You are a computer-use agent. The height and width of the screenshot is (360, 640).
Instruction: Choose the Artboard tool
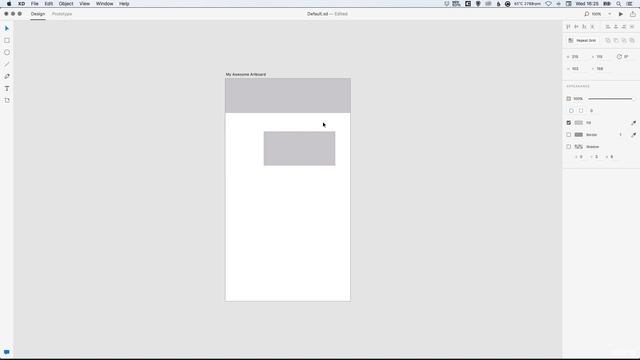point(7,100)
